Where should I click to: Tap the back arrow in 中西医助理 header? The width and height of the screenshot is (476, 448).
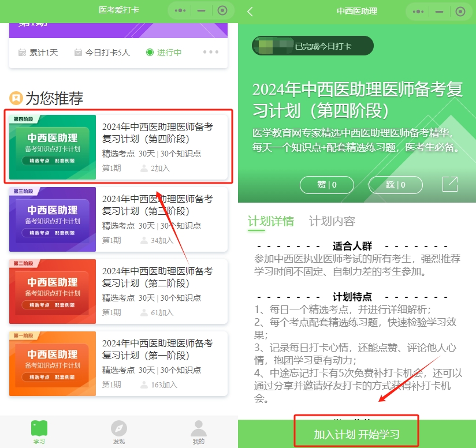(250, 12)
